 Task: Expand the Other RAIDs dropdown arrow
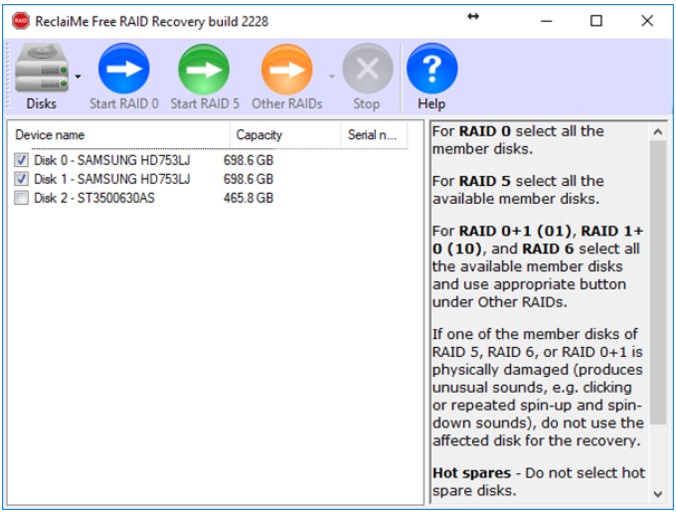coord(332,77)
